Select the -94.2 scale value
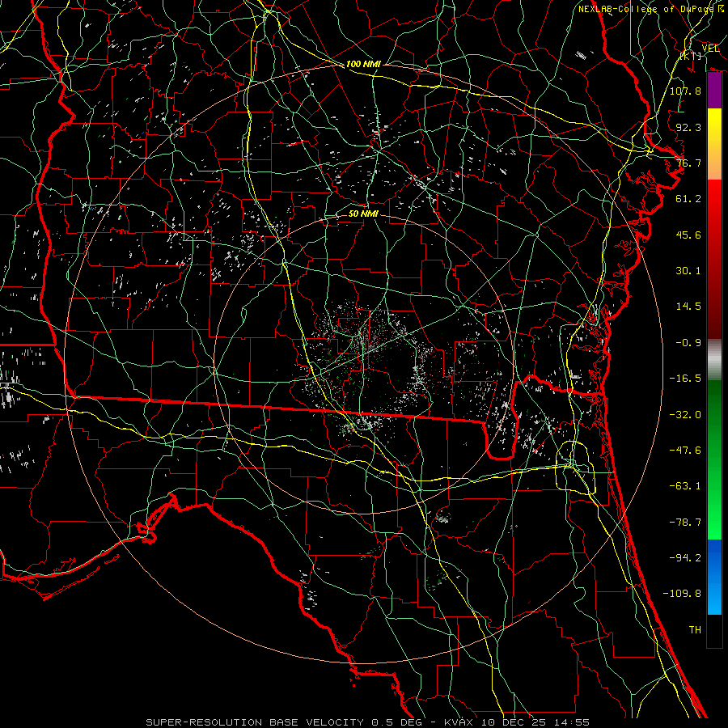This screenshot has width=728, height=728. click(685, 558)
